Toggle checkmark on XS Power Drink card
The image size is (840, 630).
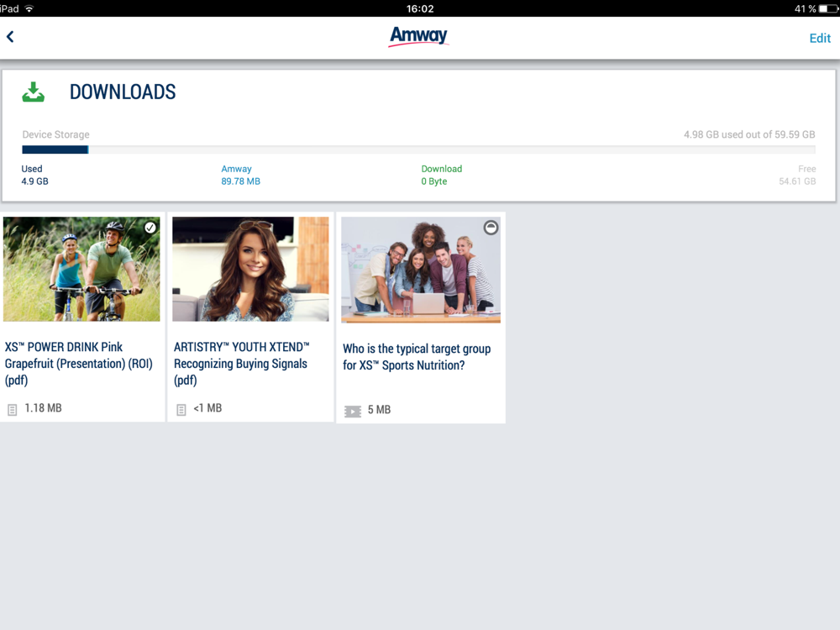click(150, 228)
